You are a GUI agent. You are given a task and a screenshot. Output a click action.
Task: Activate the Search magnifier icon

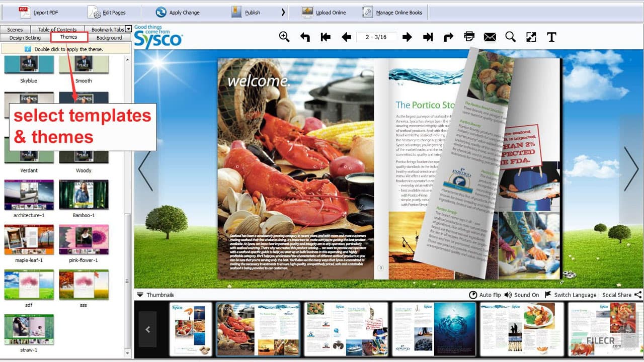pyautogui.click(x=510, y=37)
